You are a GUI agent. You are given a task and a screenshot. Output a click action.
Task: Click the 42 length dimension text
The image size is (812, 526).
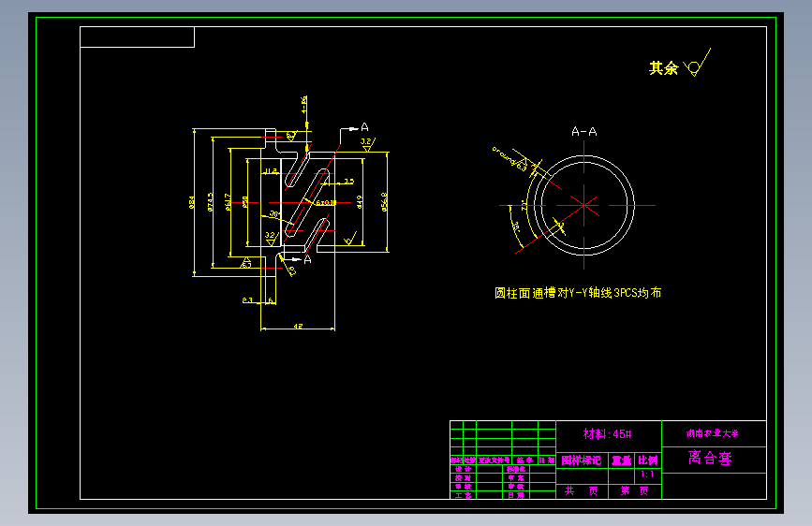tap(298, 326)
